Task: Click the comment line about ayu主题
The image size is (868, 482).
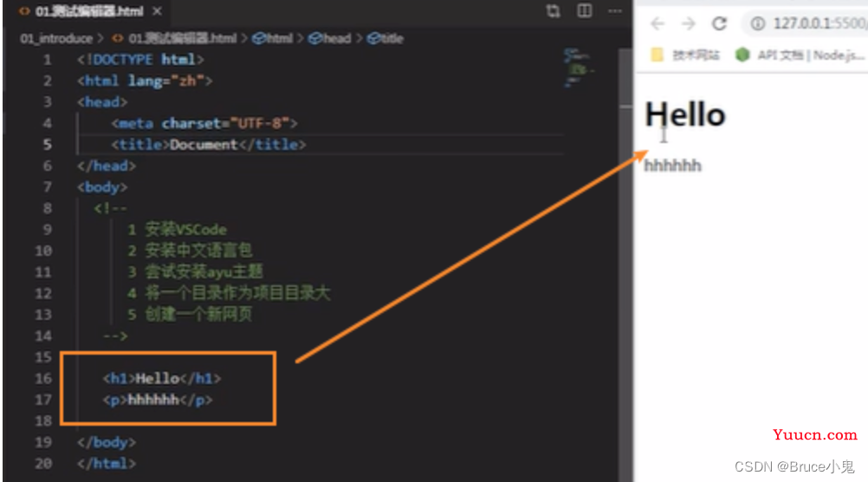Action: [196, 271]
